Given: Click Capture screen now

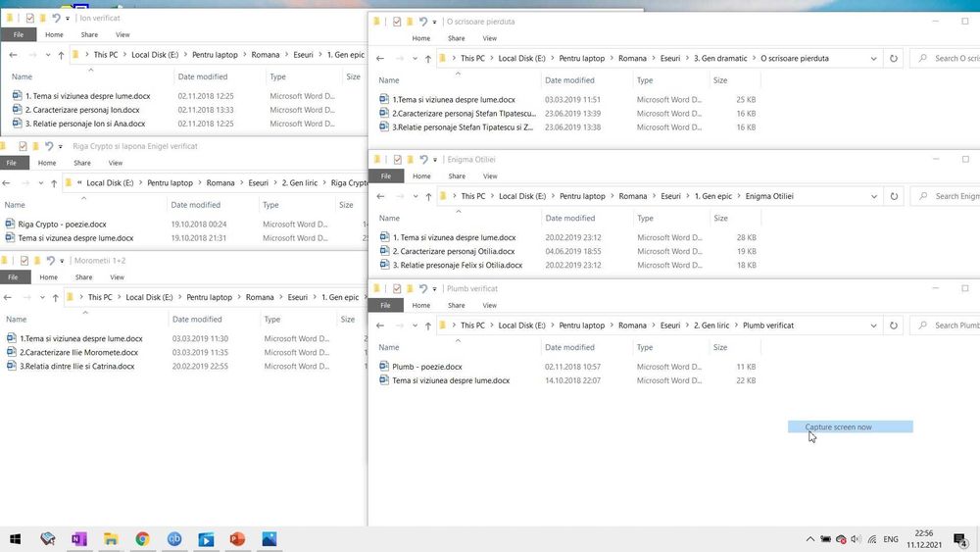Looking at the screenshot, I should (850, 427).
